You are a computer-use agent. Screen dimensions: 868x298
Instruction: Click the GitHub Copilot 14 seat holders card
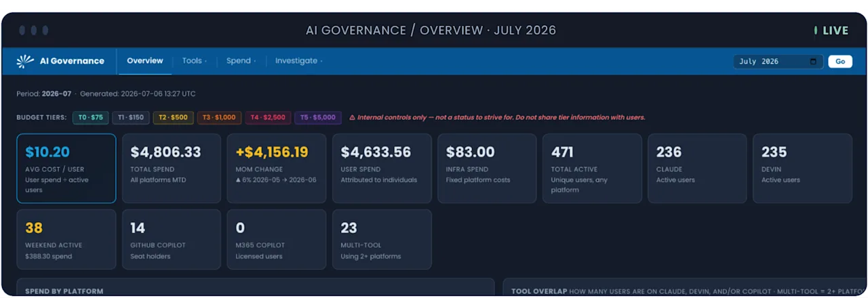(172, 239)
